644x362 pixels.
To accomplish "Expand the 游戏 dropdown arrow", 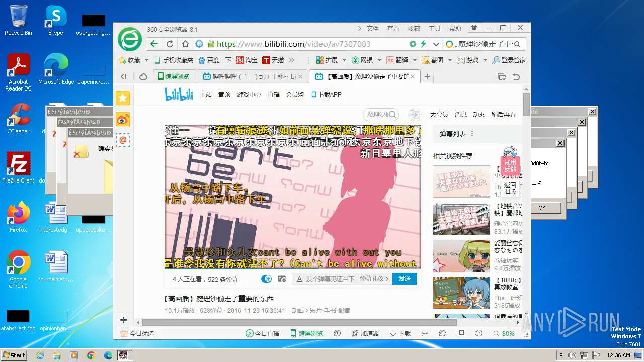I will click(x=485, y=60).
